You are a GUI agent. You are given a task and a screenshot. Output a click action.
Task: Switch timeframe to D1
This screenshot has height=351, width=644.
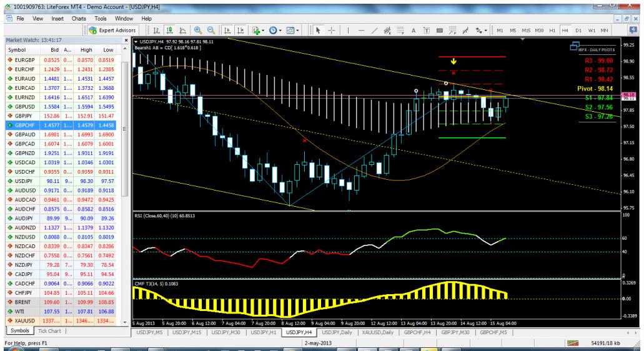pyautogui.click(x=578, y=31)
